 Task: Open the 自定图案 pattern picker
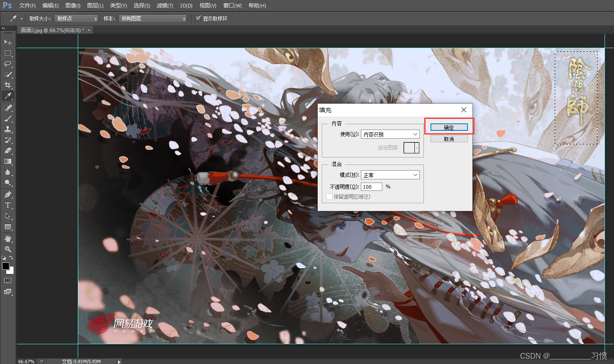tap(412, 148)
